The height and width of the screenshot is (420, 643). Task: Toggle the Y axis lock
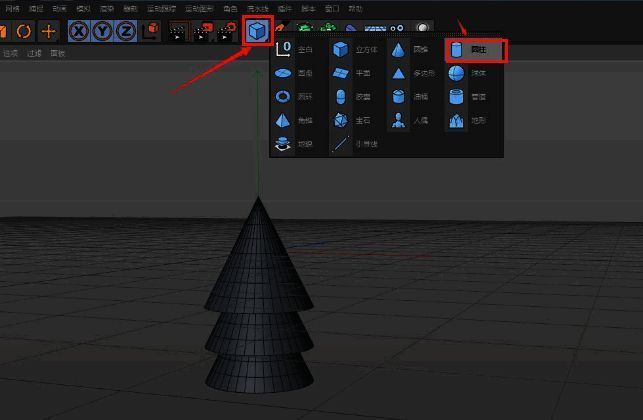(x=102, y=31)
